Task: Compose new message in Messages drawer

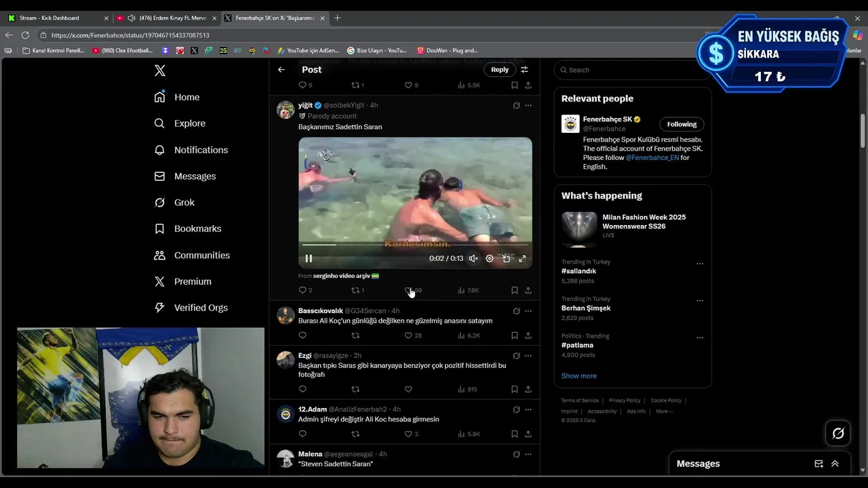Action: [x=818, y=464]
